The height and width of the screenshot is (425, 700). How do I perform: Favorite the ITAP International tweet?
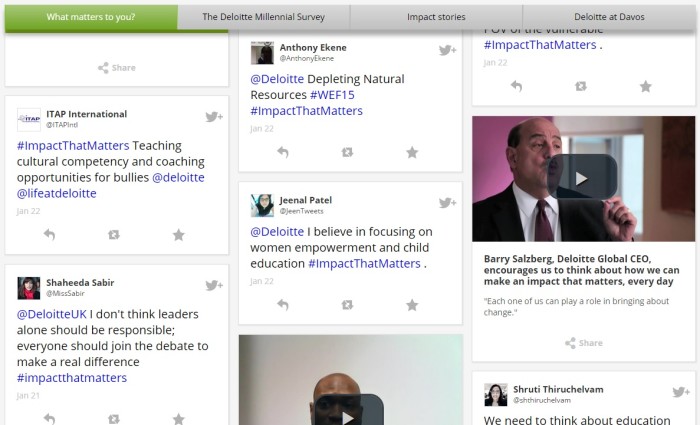click(179, 234)
